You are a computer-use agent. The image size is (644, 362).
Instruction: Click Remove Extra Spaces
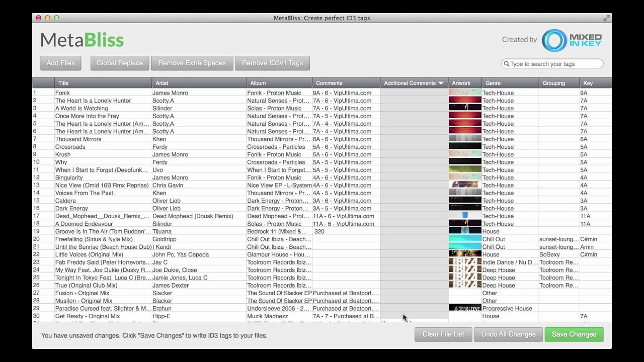pyautogui.click(x=192, y=63)
